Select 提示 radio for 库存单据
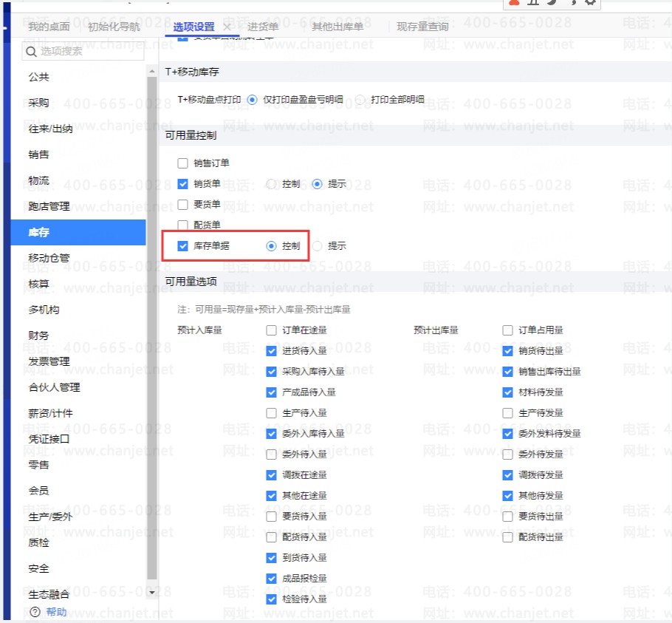Viewport: 672px width, 623px height. [x=318, y=246]
